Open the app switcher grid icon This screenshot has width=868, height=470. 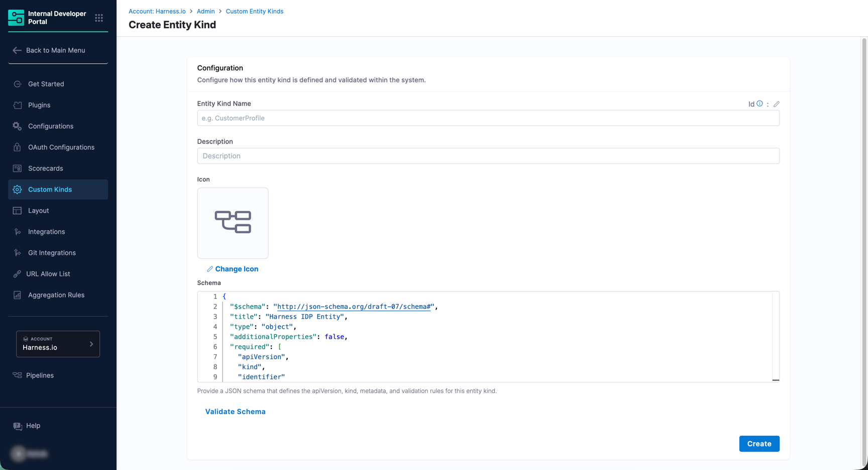[x=99, y=18]
